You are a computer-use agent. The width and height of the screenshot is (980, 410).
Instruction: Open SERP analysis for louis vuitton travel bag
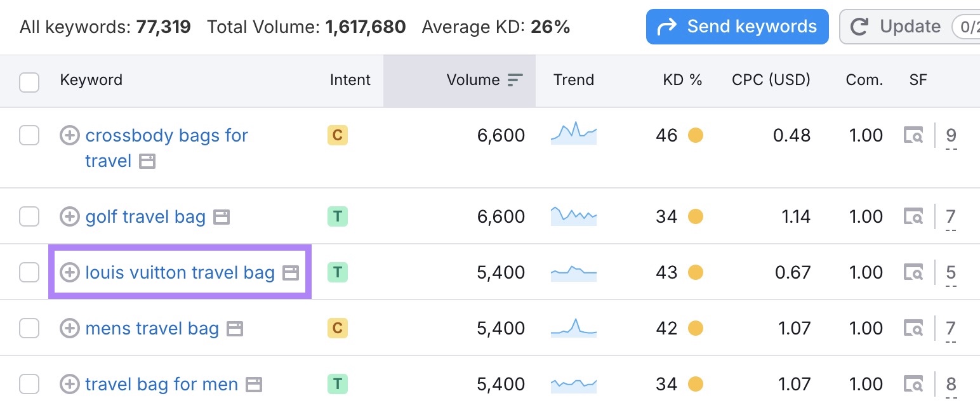[913, 272]
